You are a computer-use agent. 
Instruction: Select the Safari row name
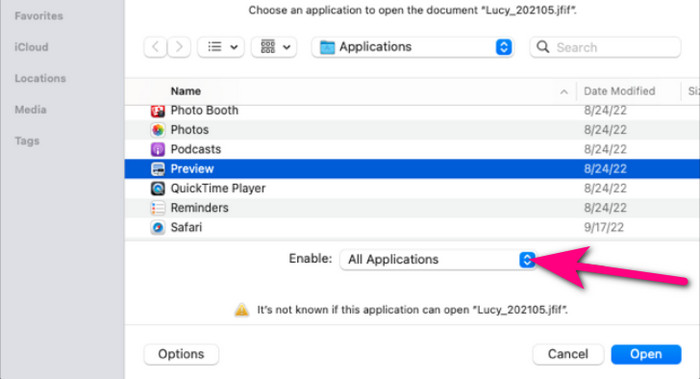pyautogui.click(x=186, y=227)
